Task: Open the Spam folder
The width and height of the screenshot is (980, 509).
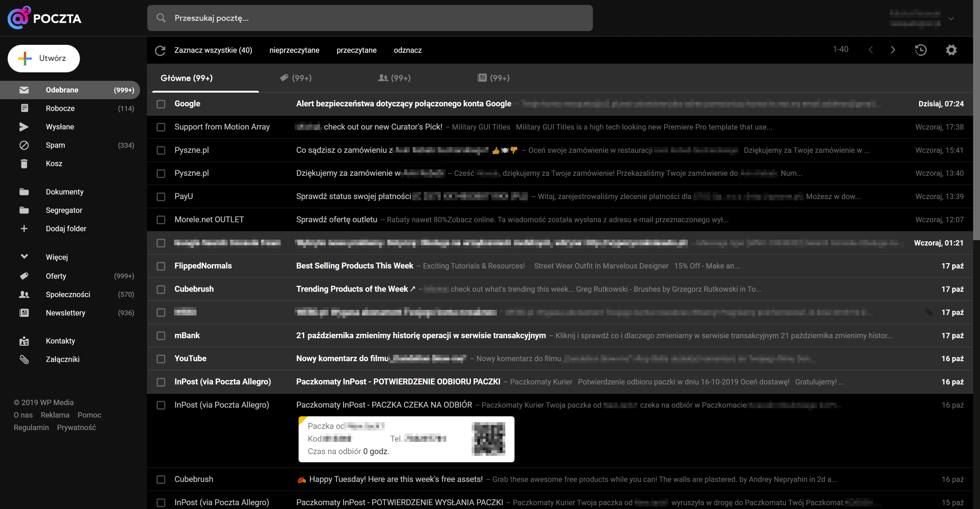Action: (x=55, y=145)
